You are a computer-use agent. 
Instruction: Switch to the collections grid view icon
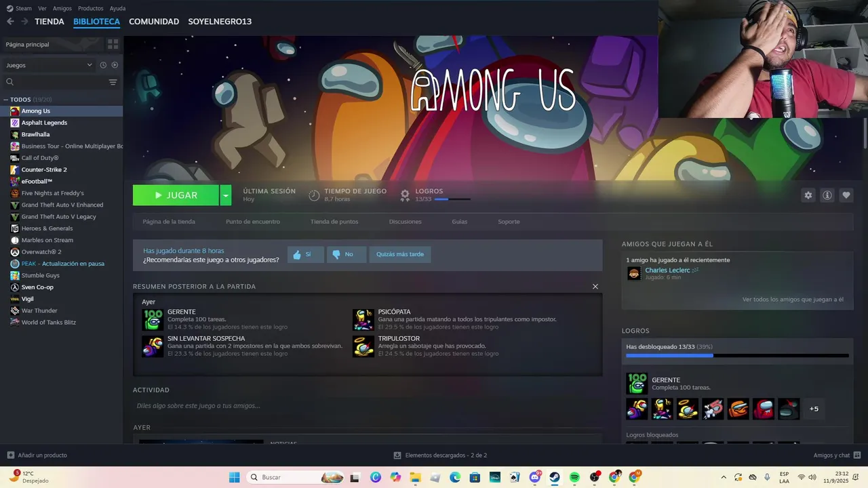point(113,44)
